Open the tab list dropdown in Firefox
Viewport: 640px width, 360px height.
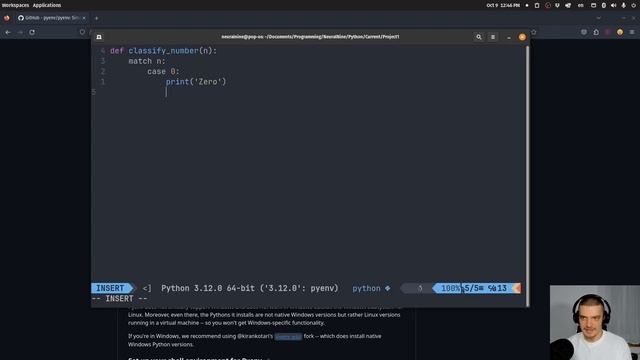click(x=598, y=18)
